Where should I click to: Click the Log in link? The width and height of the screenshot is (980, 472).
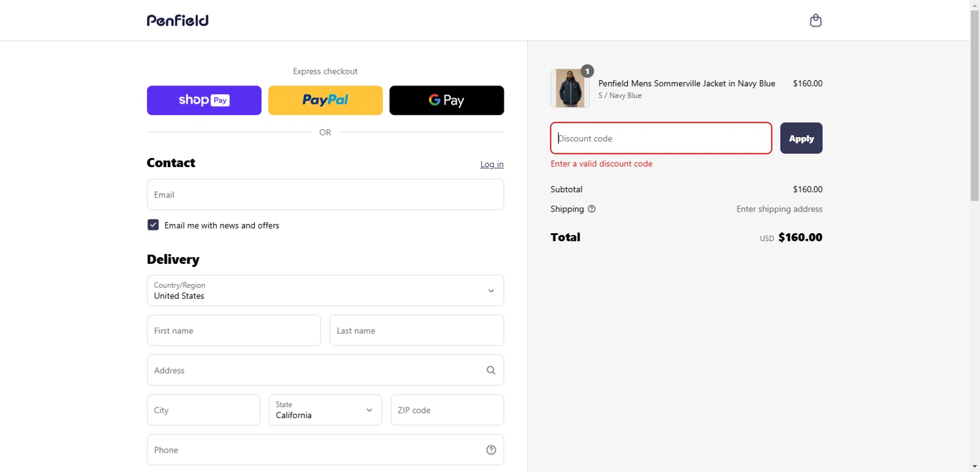pos(492,165)
